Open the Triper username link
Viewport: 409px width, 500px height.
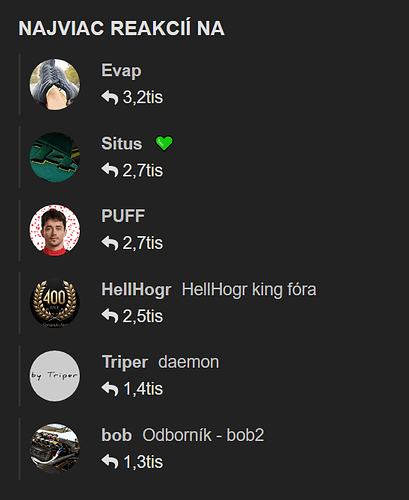coord(125,362)
